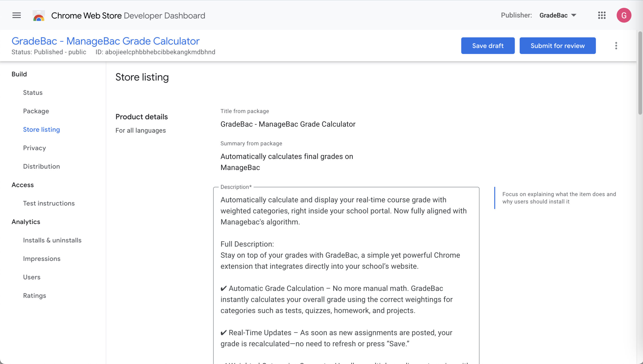Open the Impressions analytics page
The width and height of the screenshot is (643, 364).
click(42, 259)
